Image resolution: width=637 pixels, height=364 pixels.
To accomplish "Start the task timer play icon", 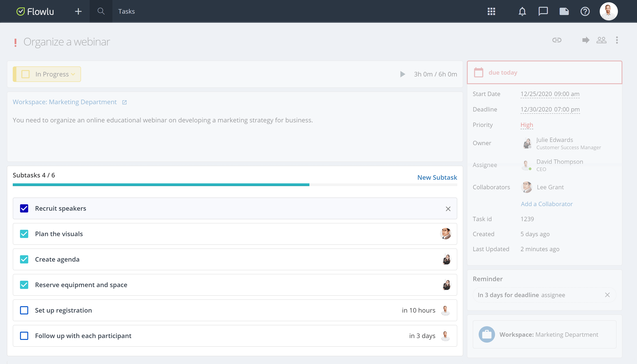I will [x=402, y=74].
